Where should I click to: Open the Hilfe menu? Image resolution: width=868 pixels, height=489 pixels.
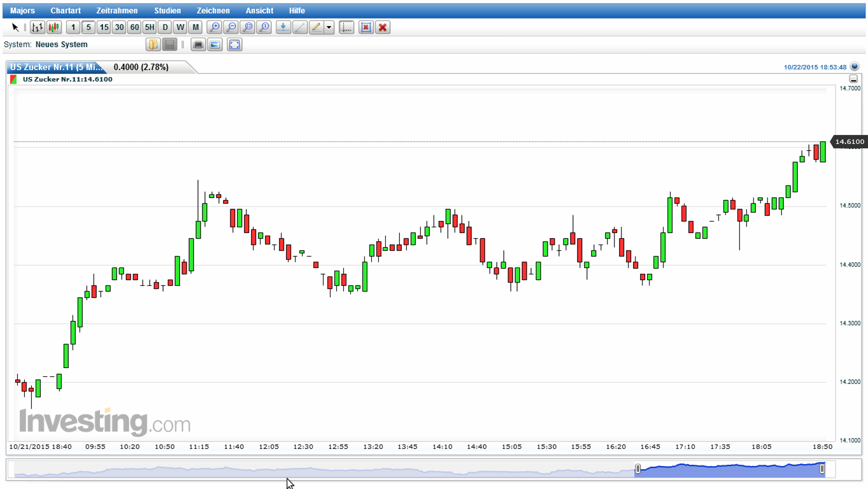[297, 11]
